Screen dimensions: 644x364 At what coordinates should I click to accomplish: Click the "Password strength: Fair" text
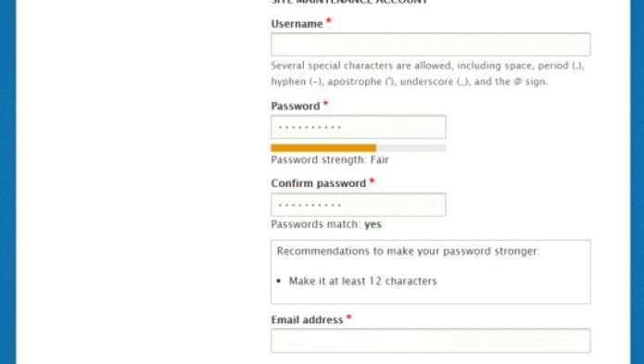point(330,159)
